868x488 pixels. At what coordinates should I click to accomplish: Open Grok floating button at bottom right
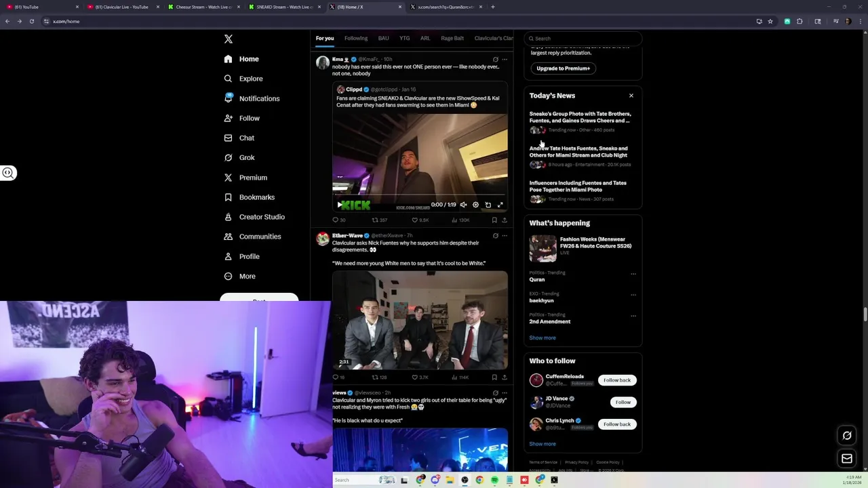(x=847, y=436)
